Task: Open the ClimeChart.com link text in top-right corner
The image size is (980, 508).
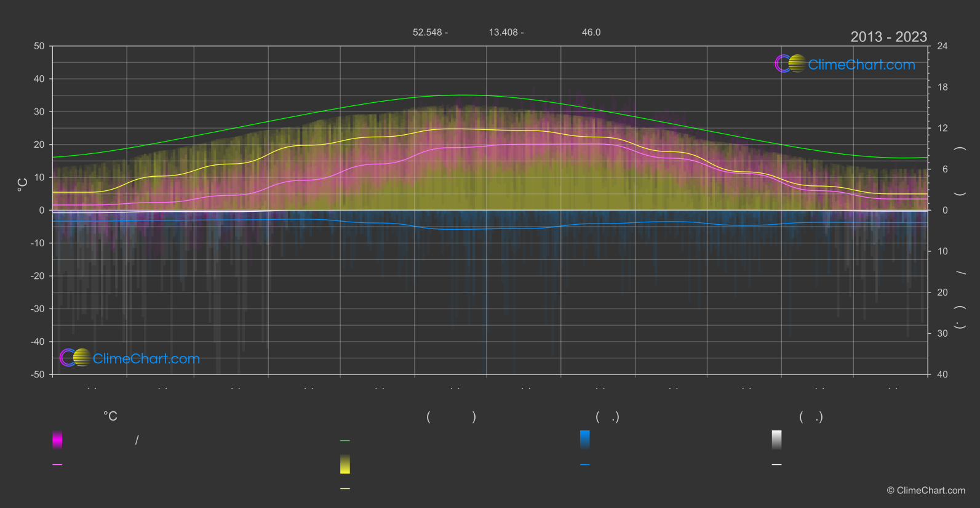Action: [x=861, y=65]
